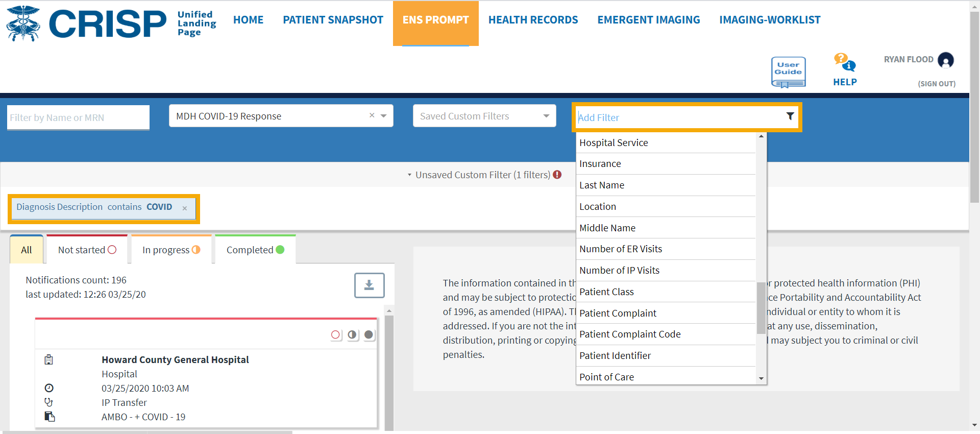Viewport: 980px width, 434px height.
Task: Open the Saved Custom Filters dropdown
Action: point(546,116)
